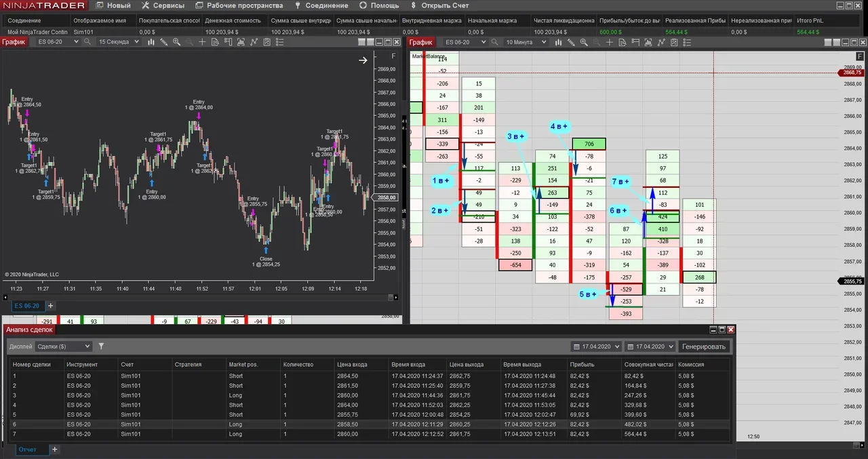
Task: Add new tab next to Отчет tab
Action: [55, 450]
